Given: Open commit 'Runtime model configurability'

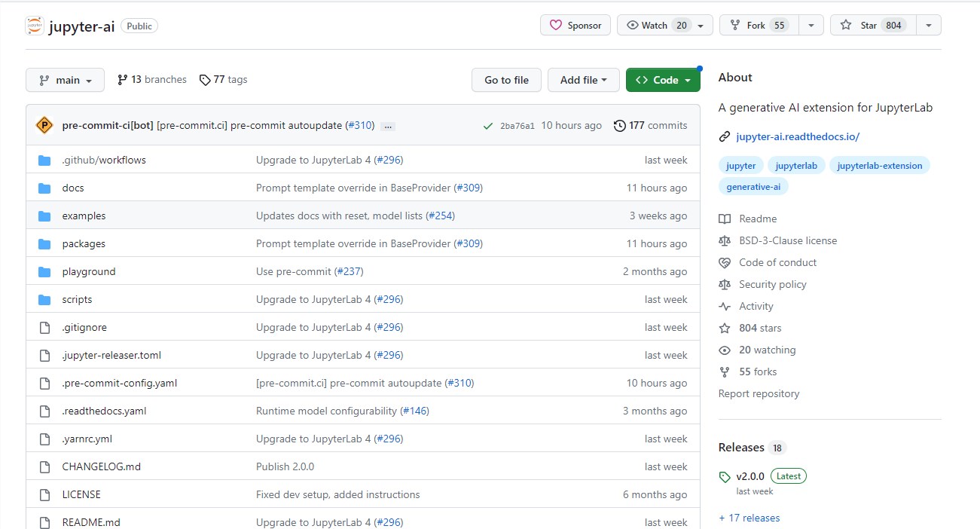Looking at the screenshot, I should (x=326, y=411).
